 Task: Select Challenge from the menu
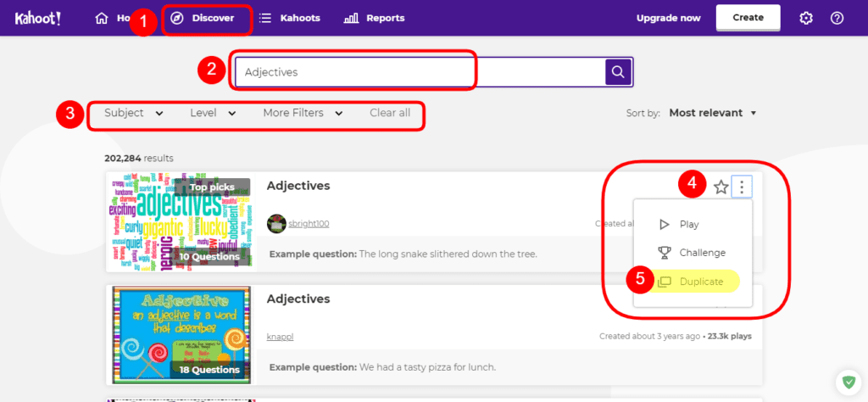click(x=693, y=253)
